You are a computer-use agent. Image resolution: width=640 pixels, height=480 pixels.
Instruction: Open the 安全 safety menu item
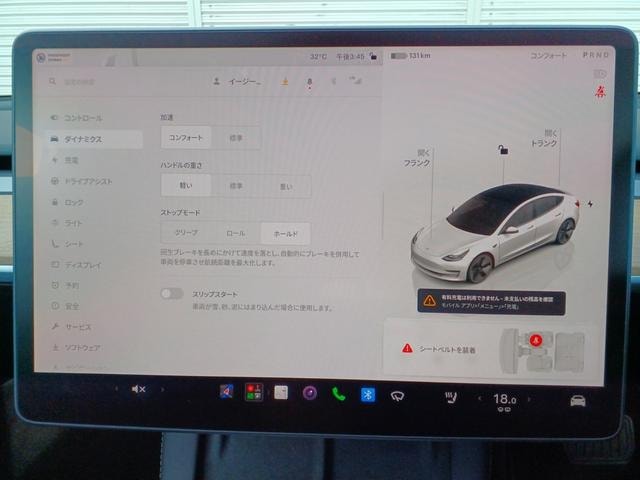tap(66, 306)
